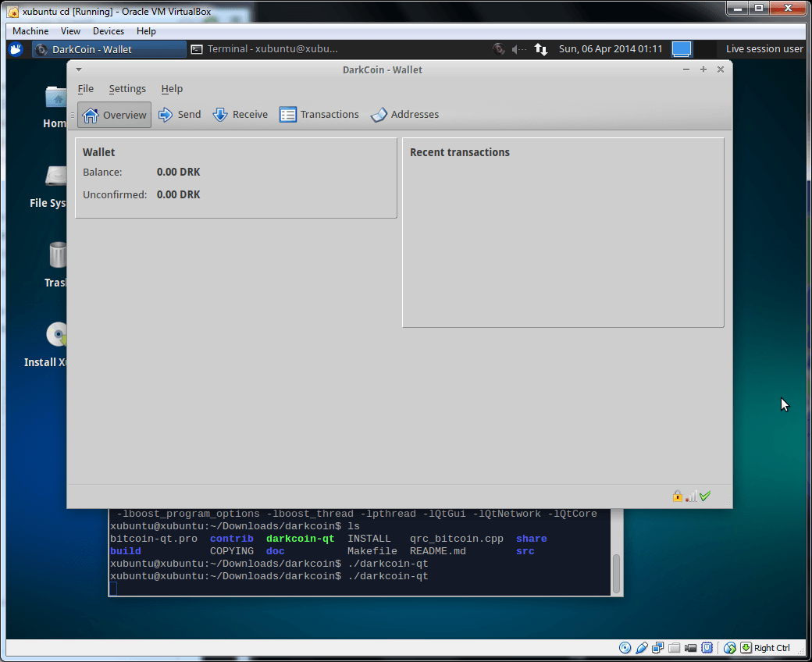
Task: Click the green arrow host key icon
Action: click(746, 647)
